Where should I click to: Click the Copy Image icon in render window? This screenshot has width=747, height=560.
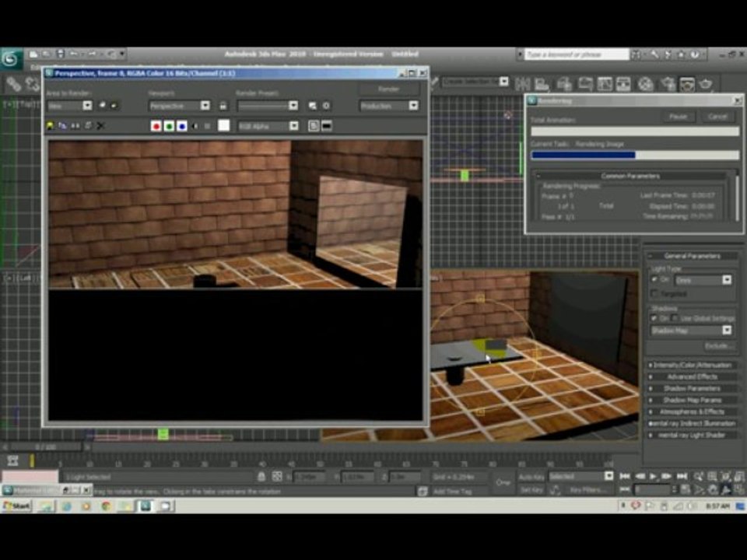(63, 126)
